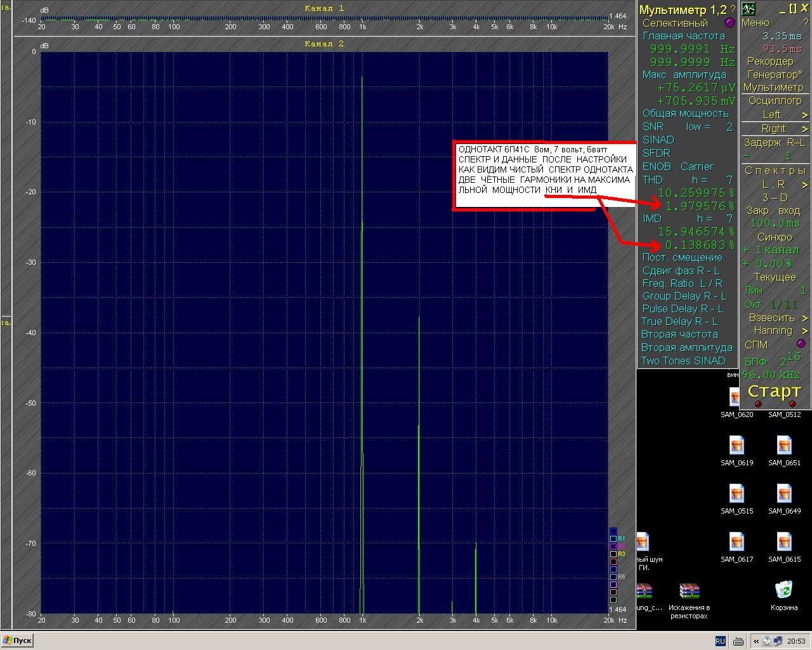
Task: Open the Мультиметр panel
Action: (773, 88)
